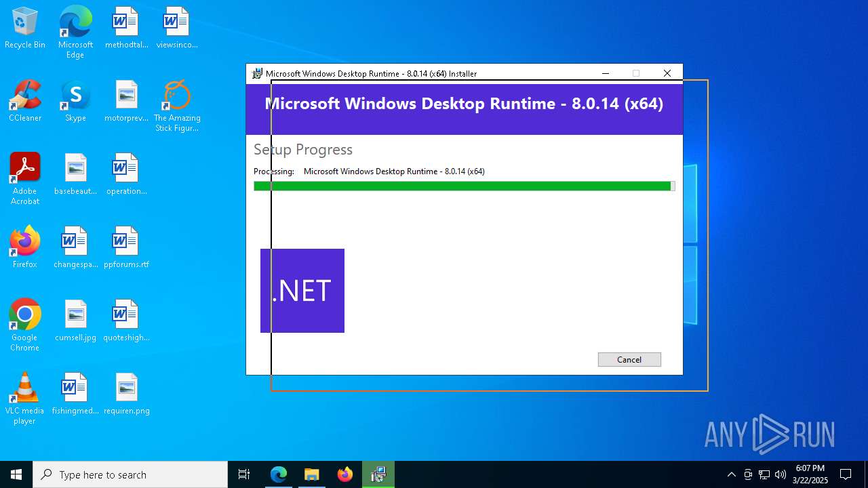Select Adobe Acrobat desktop shortcut
868x488 pixels.
click(x=25, y=179)
